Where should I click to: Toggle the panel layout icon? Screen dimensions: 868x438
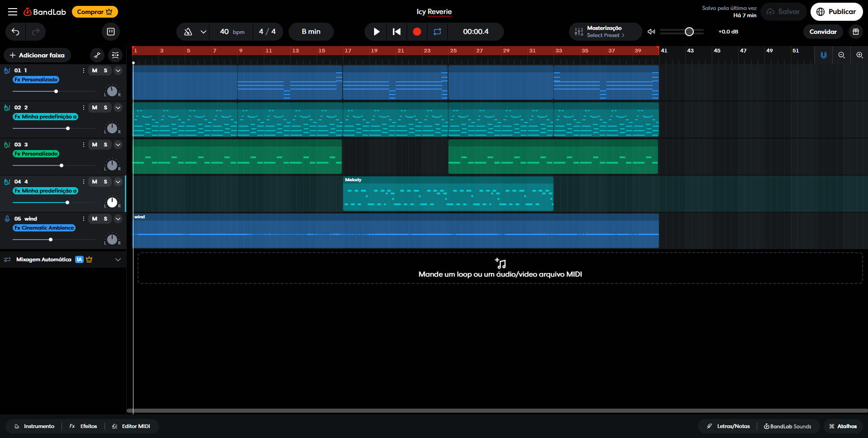(111, 32)
